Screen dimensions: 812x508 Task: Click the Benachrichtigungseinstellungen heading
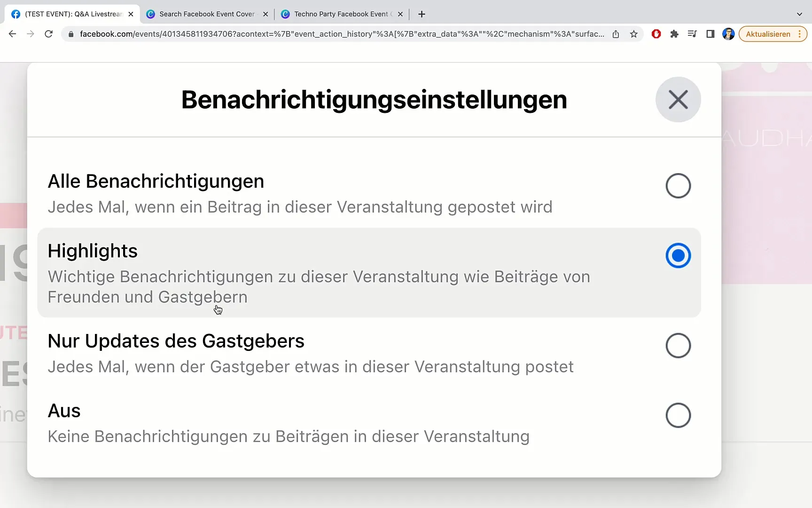374,100
